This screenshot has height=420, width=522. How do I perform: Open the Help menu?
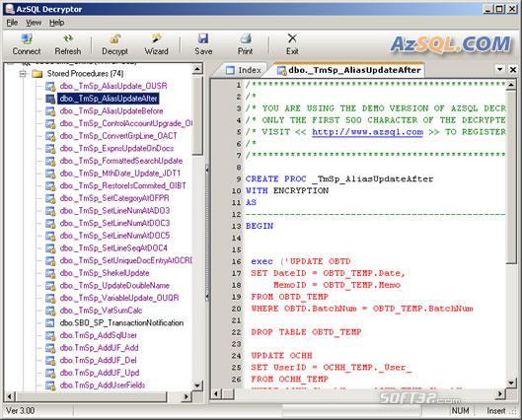(x=56, y=23)
